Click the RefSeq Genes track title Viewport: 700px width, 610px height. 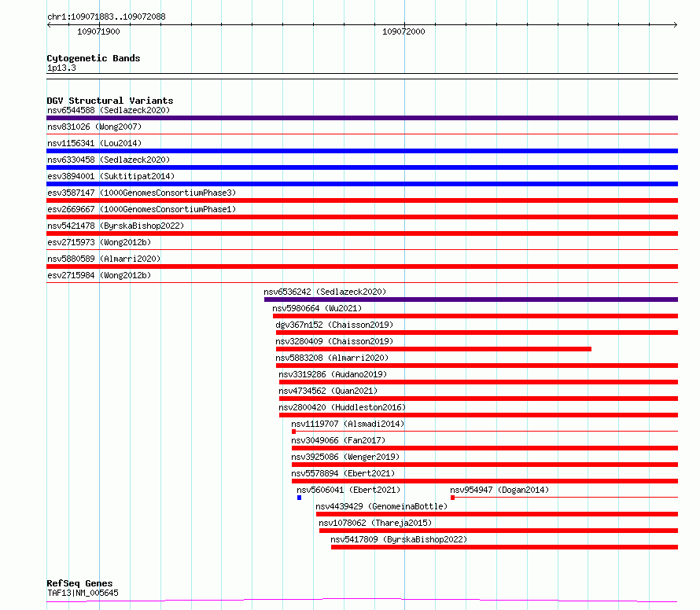[x=79, y=584]
